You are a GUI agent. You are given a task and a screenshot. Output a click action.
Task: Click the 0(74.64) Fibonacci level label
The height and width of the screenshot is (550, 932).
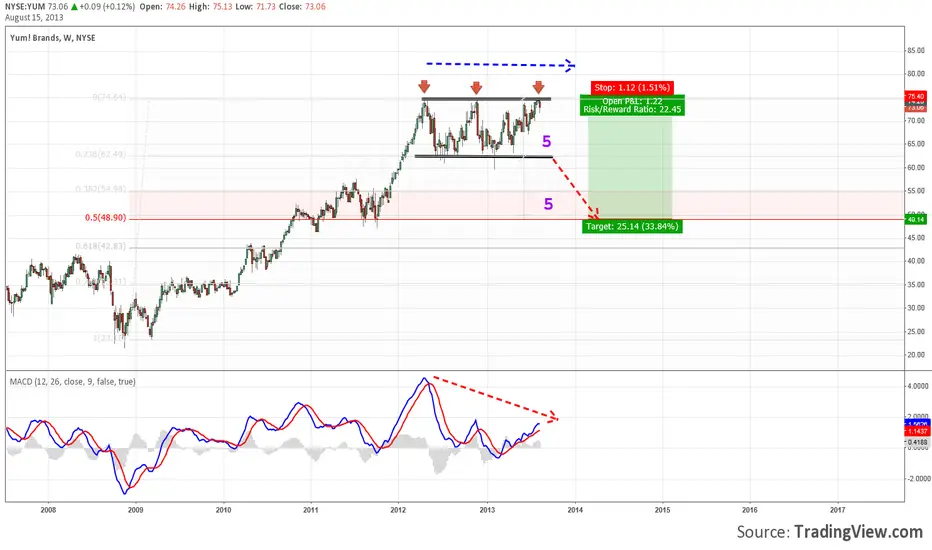[x=109, y=96]
